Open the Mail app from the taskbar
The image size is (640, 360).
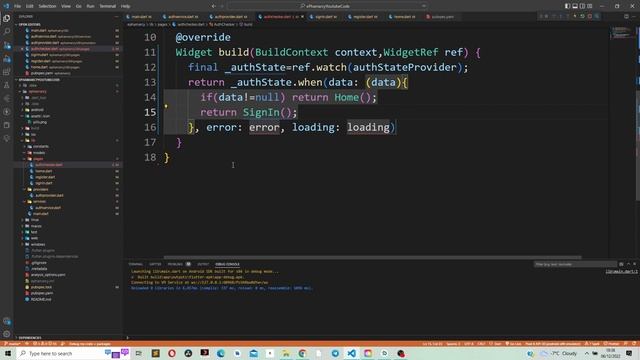pos(253,353)
